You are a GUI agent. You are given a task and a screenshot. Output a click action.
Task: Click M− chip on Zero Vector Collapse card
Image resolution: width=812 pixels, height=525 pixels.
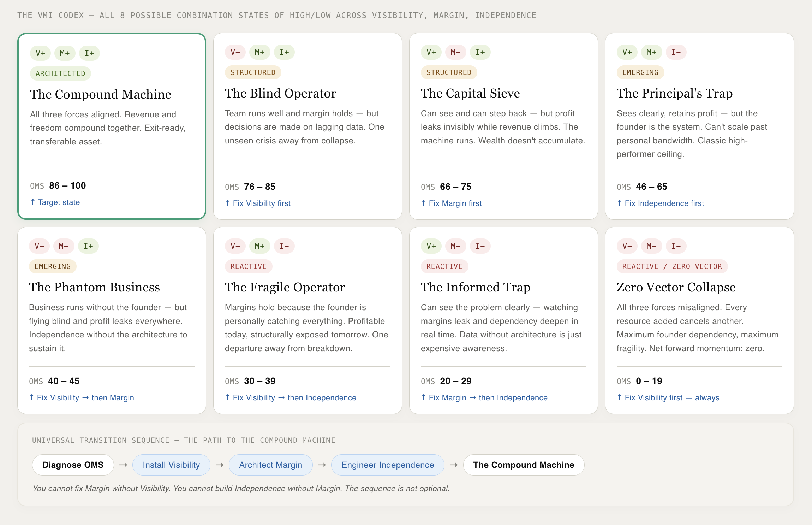tap(651, 246)
